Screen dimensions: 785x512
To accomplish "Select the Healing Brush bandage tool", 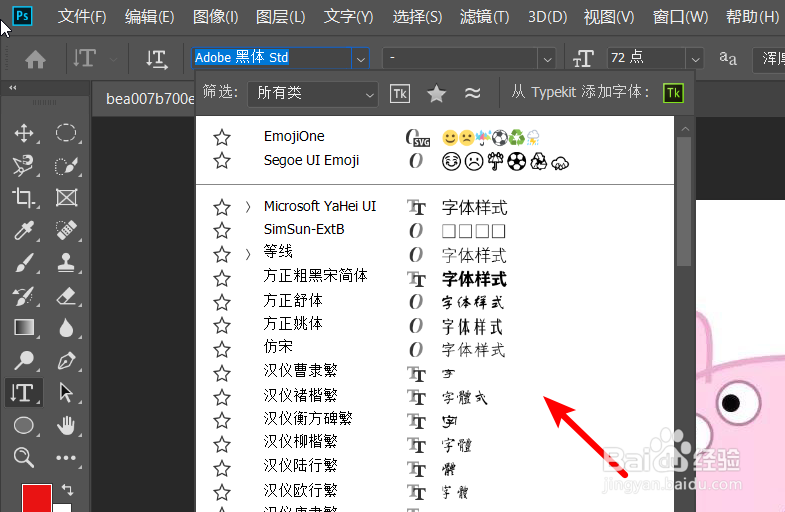I will pos(66,230).
